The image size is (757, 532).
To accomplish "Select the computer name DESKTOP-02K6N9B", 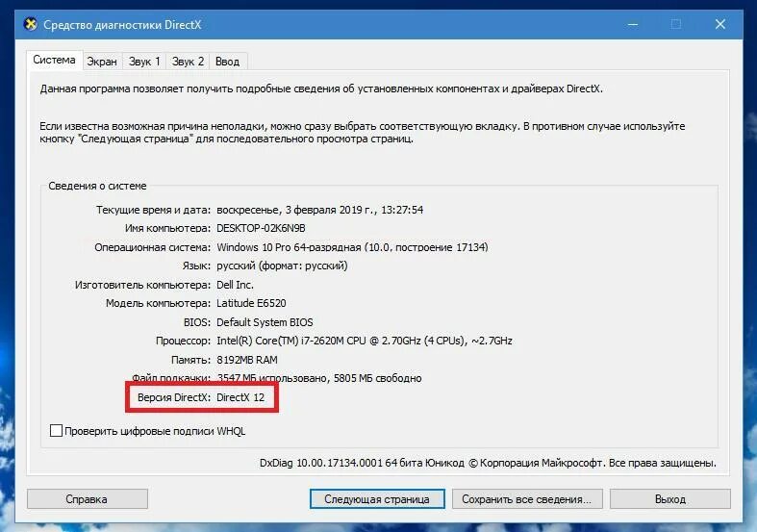I will [261, 228].
